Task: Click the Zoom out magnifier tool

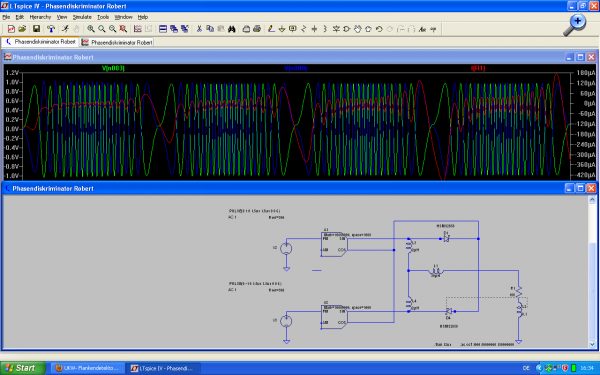Action: tap(112, 29)
